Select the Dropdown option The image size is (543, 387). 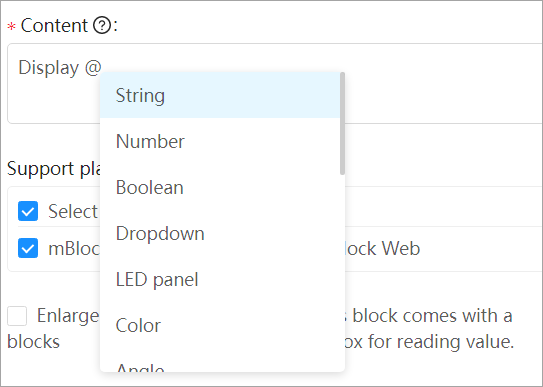point(220,233)
